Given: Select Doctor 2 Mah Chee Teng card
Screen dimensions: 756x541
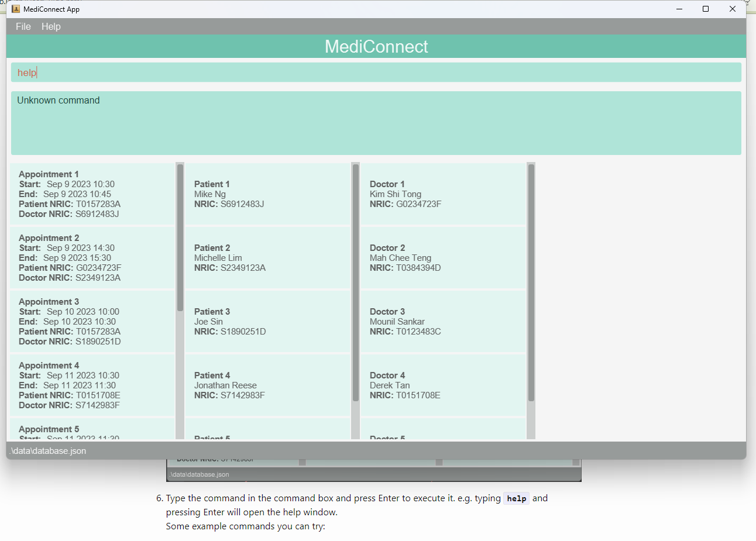Looking at the screenshot, I should 443,257.
